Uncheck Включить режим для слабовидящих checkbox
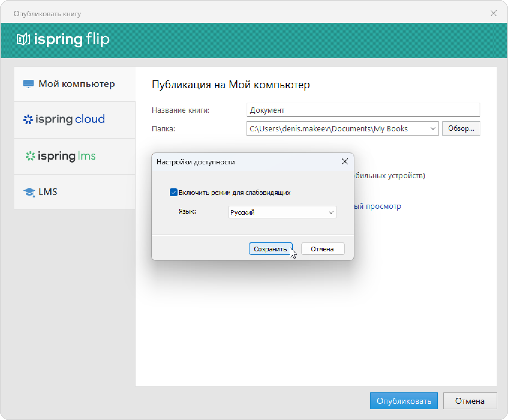The width and height of the screenshot is (508, 420). tap(174, 192)
